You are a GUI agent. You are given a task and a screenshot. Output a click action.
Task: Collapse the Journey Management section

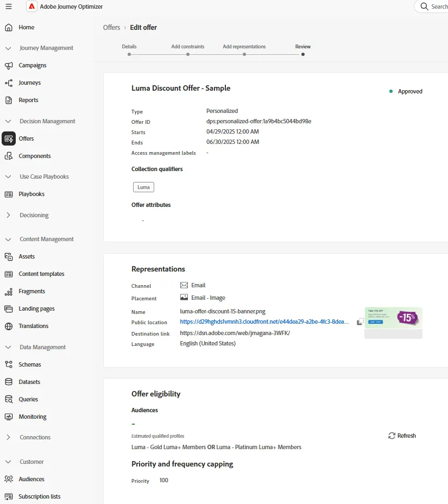tap(8, 48)
